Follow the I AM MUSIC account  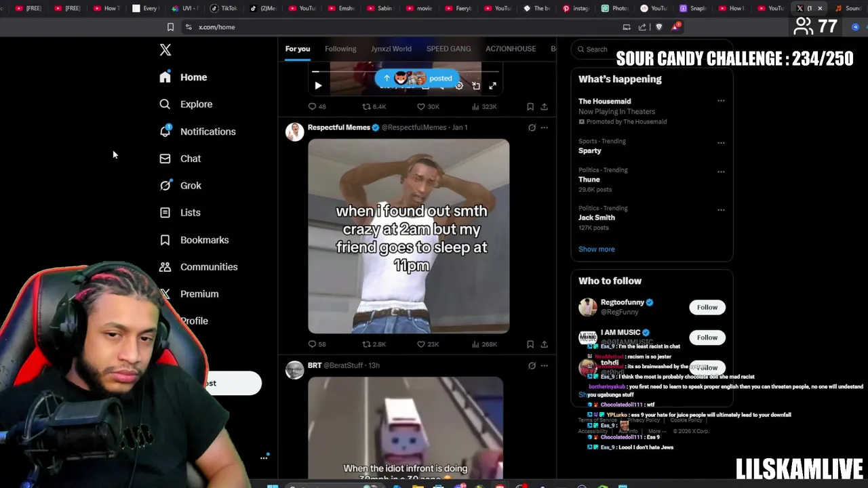(707, 338)
